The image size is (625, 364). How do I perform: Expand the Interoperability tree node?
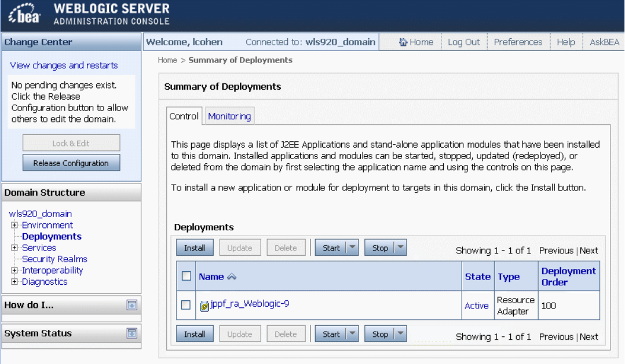tap(14, 270)
